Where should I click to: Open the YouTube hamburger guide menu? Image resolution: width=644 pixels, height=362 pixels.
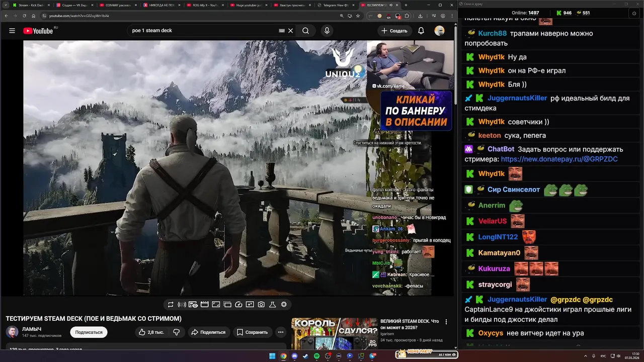click(12, 31)
